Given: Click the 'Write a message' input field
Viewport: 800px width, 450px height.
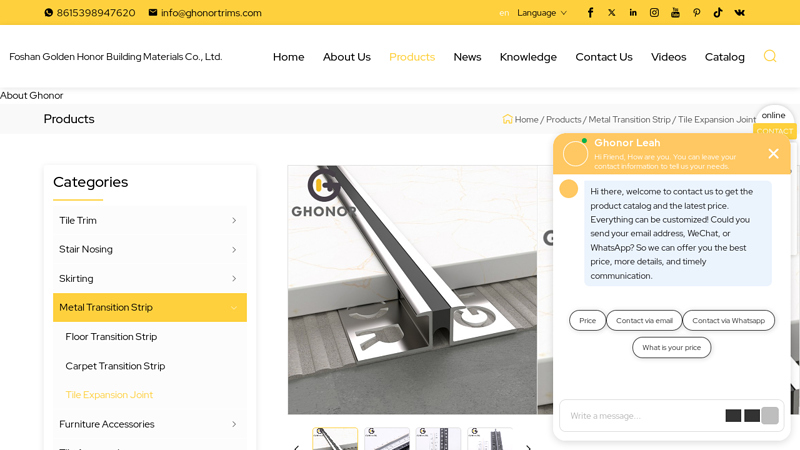Looking at the screenshot, I should click(x=640, y=416).
